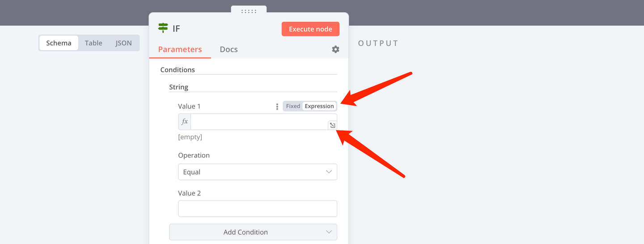Screen dimensions: 644x244
Task: Click the IF node title
Action: click(176, 29)
